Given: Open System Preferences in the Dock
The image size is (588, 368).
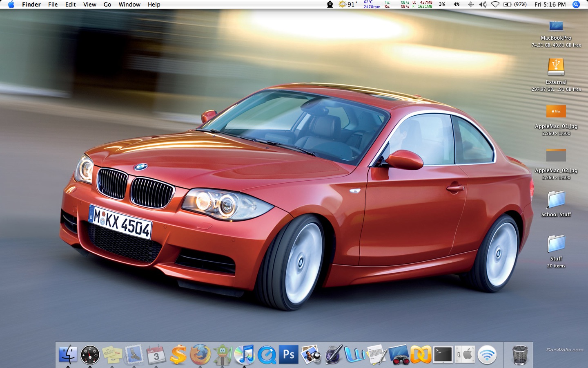Looking at the screenshot, I should point(465,355).
